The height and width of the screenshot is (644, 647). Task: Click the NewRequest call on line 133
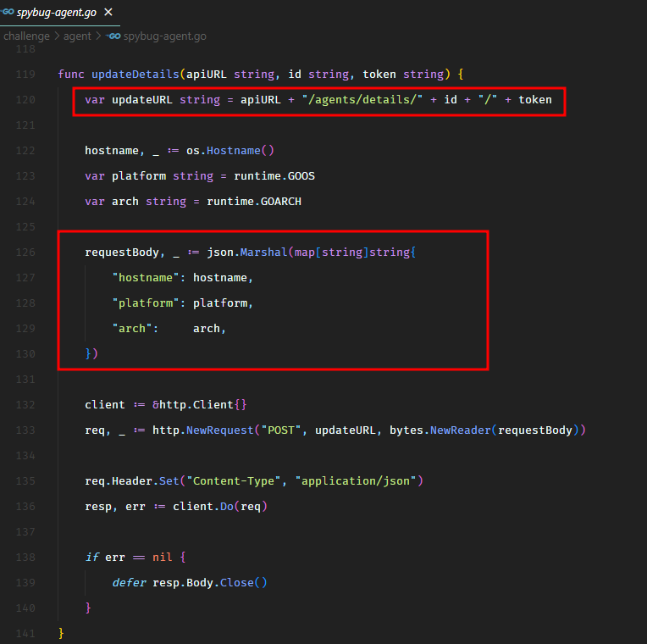(217, 430)
